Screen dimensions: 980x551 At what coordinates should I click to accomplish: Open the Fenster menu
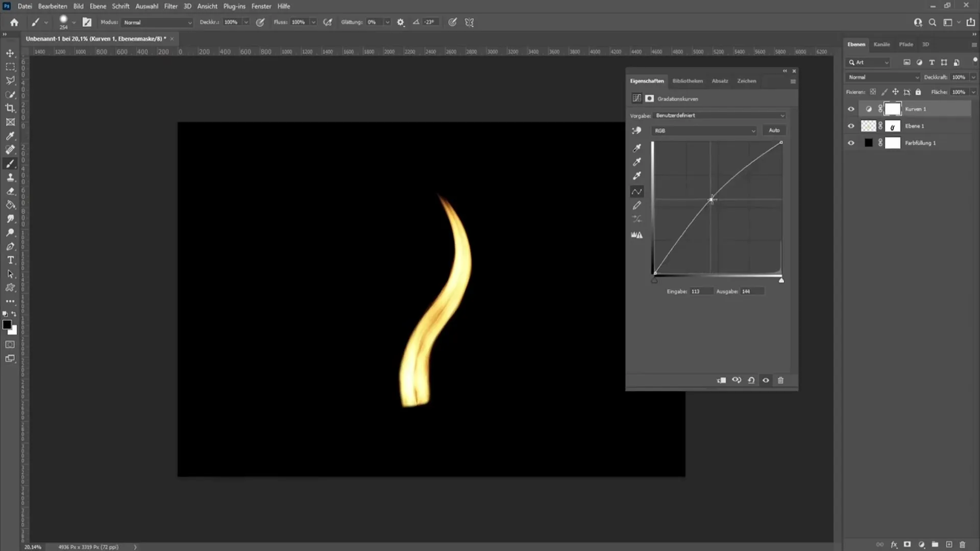point(261,6)
